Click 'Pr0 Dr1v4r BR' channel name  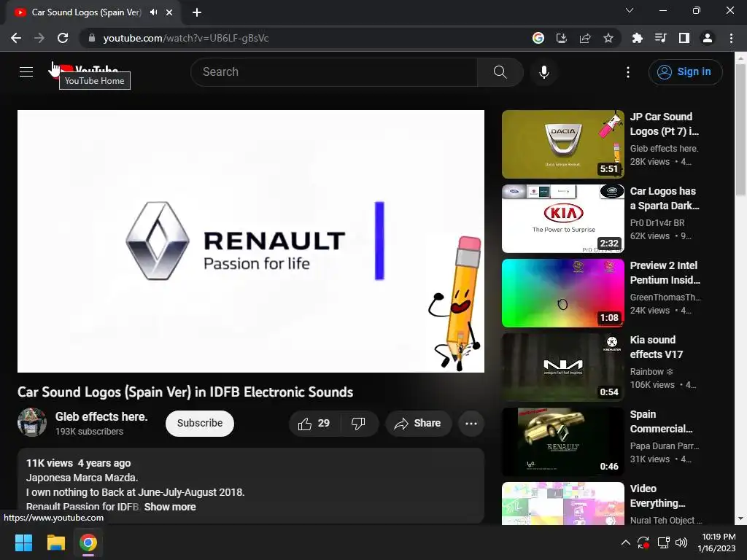[657, 223]
